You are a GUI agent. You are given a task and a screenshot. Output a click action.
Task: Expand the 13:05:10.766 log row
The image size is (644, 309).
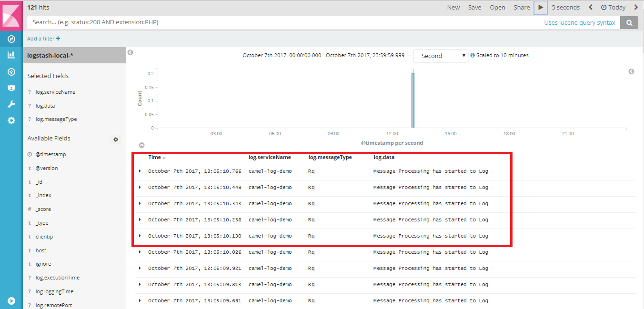coord(140,171)
